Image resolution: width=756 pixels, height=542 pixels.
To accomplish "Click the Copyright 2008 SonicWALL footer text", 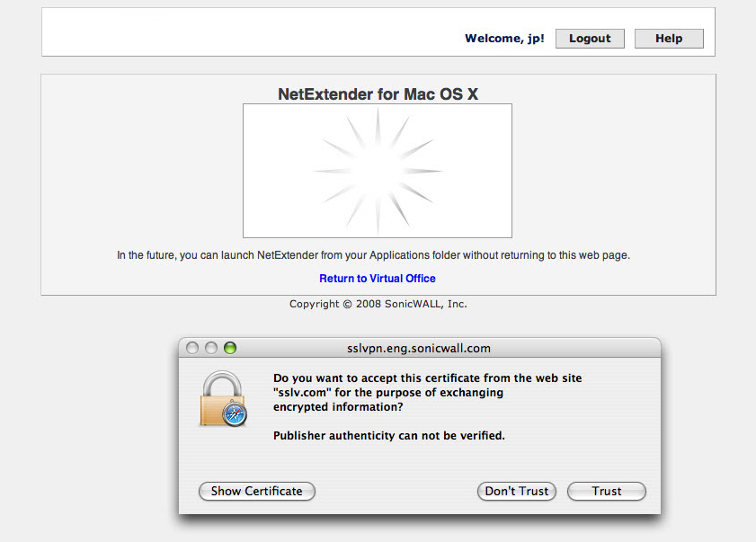I will click(x=378, y=304).
